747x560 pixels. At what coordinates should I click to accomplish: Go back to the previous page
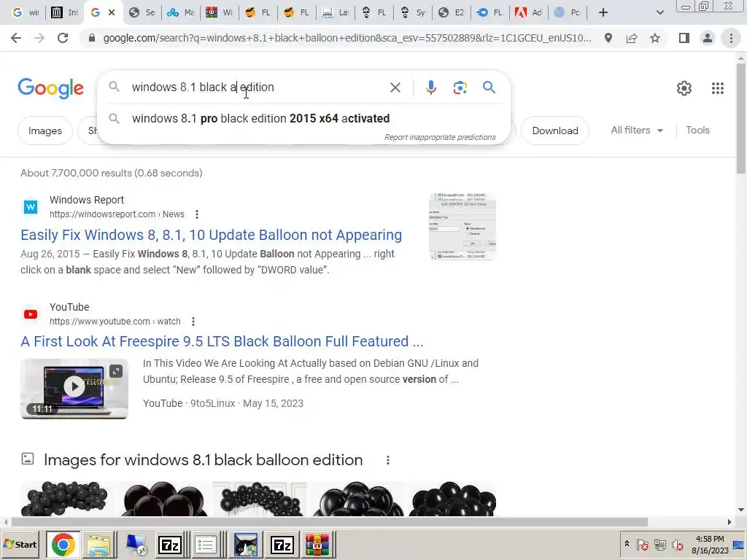point(16,38)
